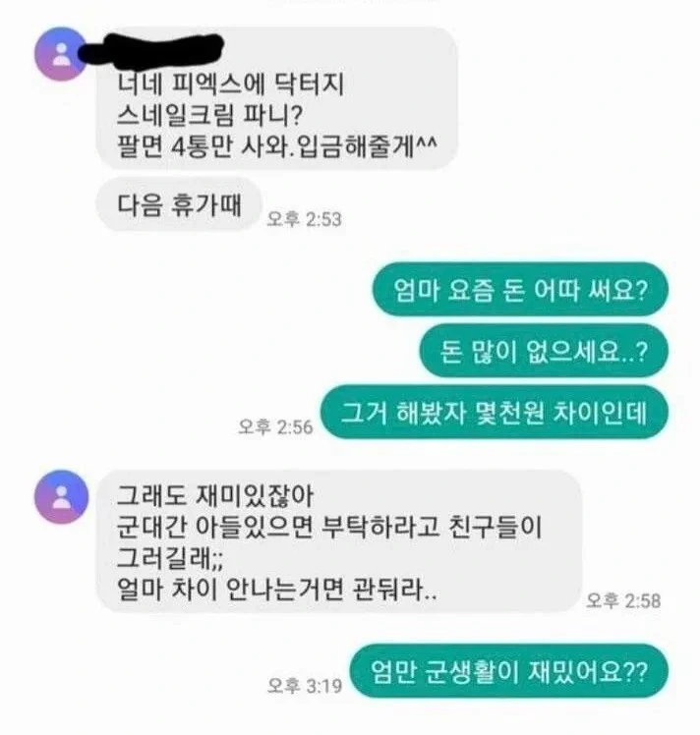Screen dimensions: 700x735
Task: Tap the '다음 휴가때' message bubble
Action: click(x=179, y=204)
